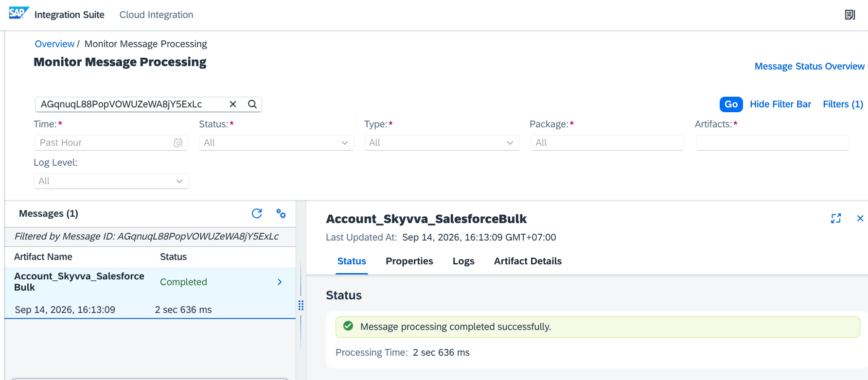Click the panel splitter grip handle

pos(301,305)
